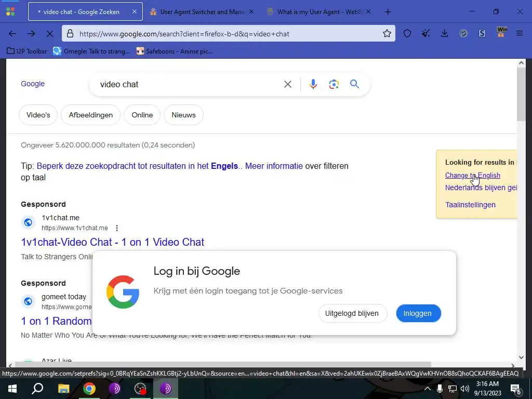This screenshot has width=532, height=399.
Task: Filter results by Nieuws chip
Action: pos(183,115)
